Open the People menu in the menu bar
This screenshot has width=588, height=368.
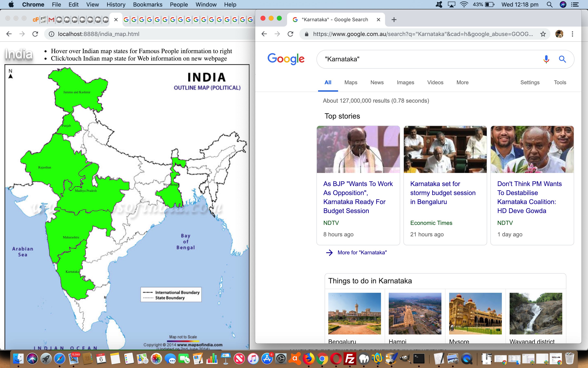(179, 5)
